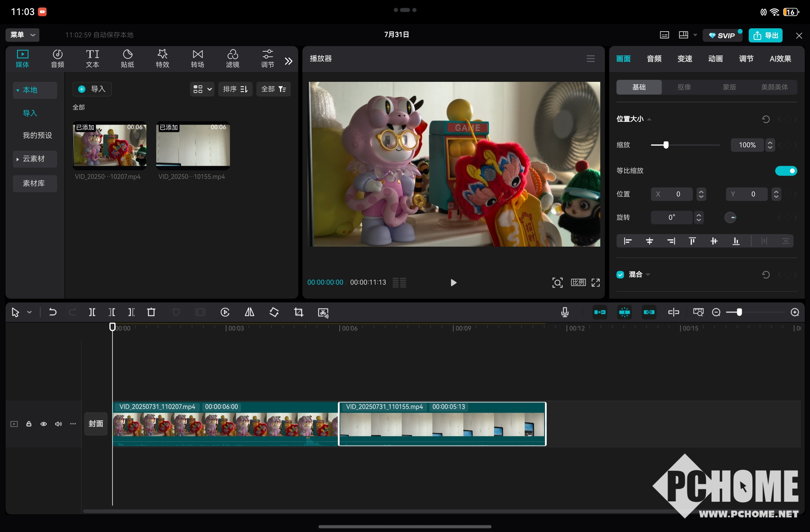Click the Cover button on track
The width and height of the screenshot is (810, 532).
click(x=96, y=424)
